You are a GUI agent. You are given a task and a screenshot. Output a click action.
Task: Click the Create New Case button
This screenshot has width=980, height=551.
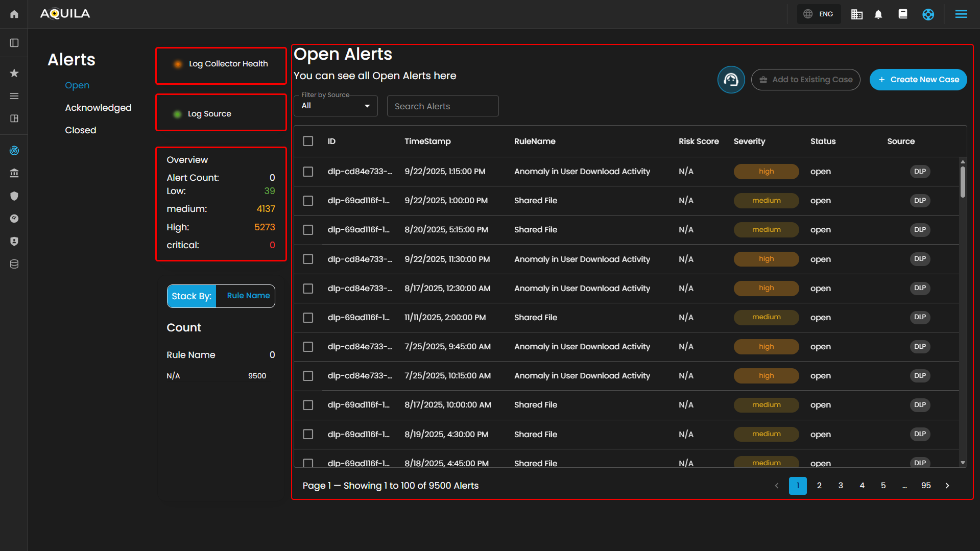click(x=918, y=80)
